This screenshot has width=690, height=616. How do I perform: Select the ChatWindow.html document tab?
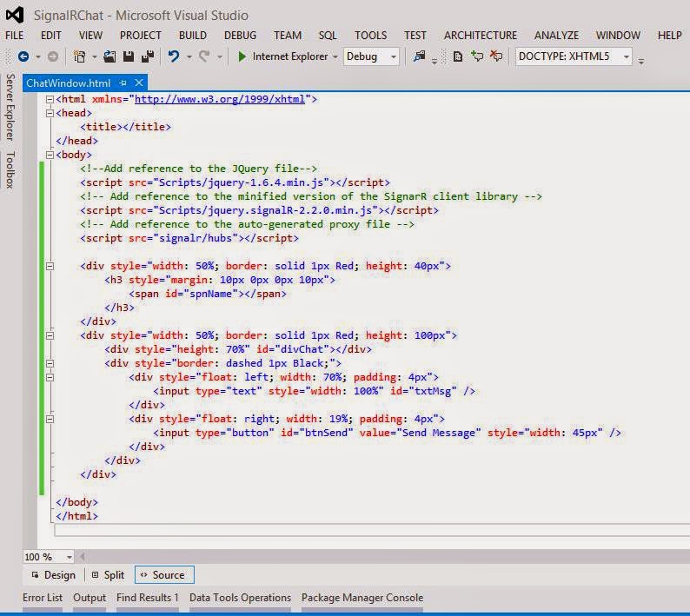(68, 83)
